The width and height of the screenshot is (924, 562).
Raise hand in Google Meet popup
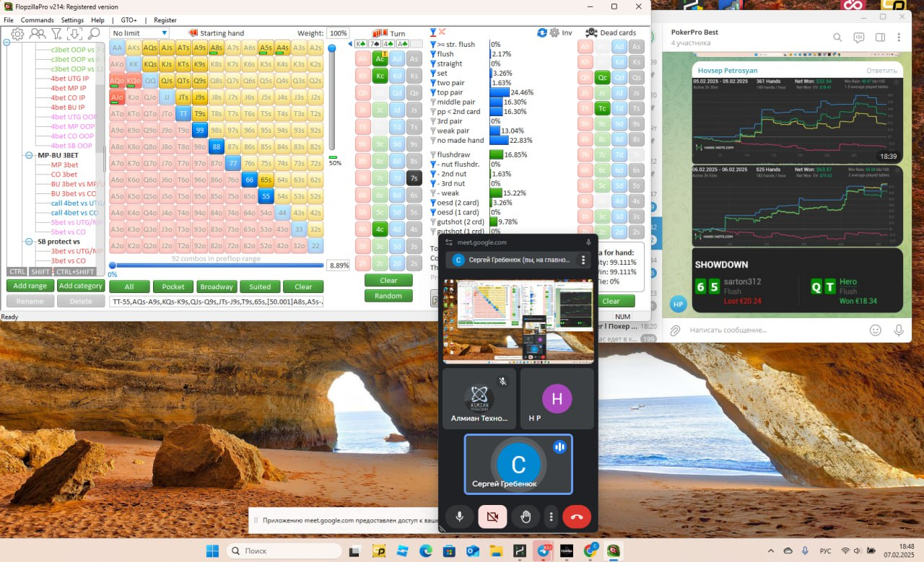coord(526,517)
